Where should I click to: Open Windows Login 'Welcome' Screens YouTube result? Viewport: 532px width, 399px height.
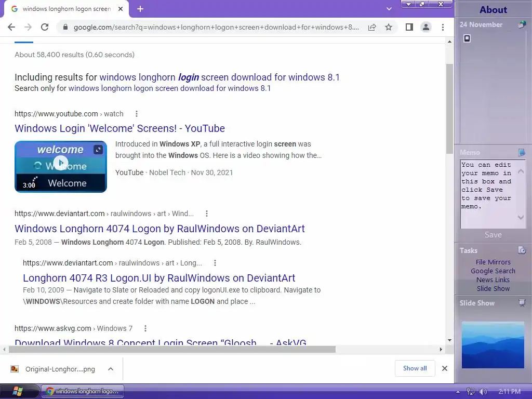pyautogui.click(x=120, y=129)
